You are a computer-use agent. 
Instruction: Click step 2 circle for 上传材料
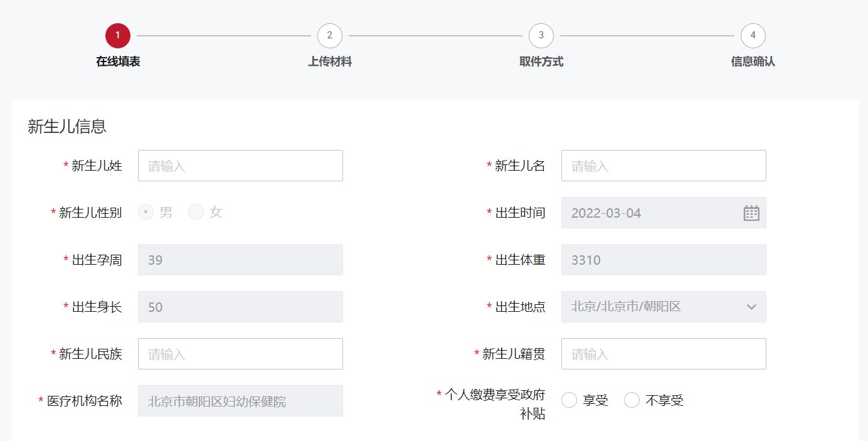(329, 36)
